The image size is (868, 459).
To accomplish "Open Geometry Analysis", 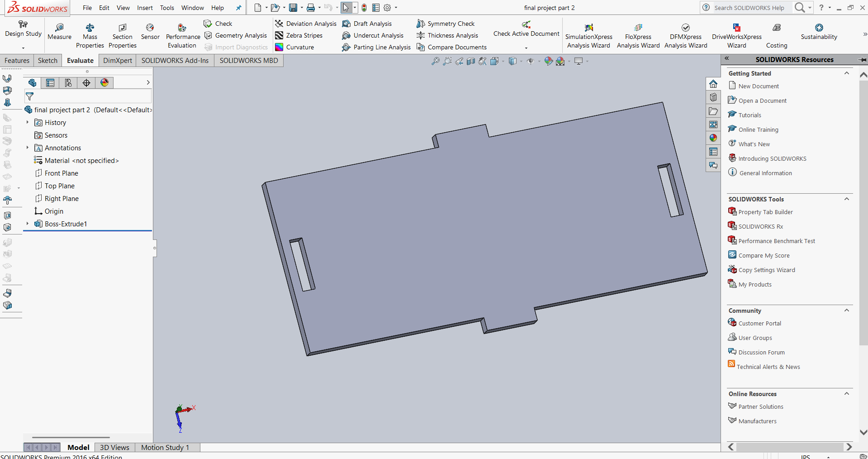I will tap(236, 35).
